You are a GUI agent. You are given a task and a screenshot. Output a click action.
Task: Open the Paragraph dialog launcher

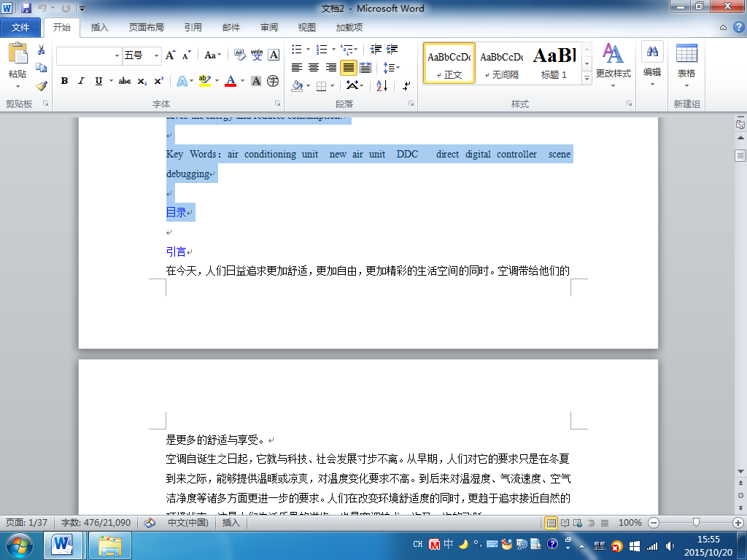411,104
